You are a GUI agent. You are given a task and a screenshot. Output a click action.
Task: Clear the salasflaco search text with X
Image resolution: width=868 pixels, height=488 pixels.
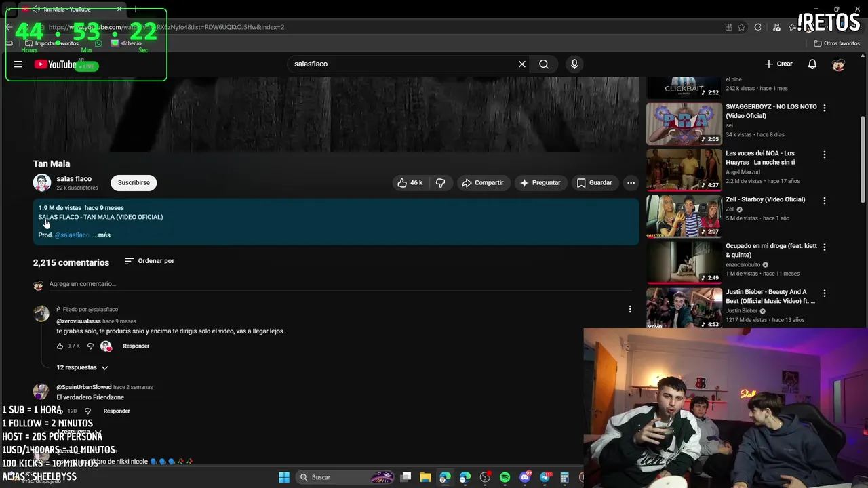(x=522, y=64)
